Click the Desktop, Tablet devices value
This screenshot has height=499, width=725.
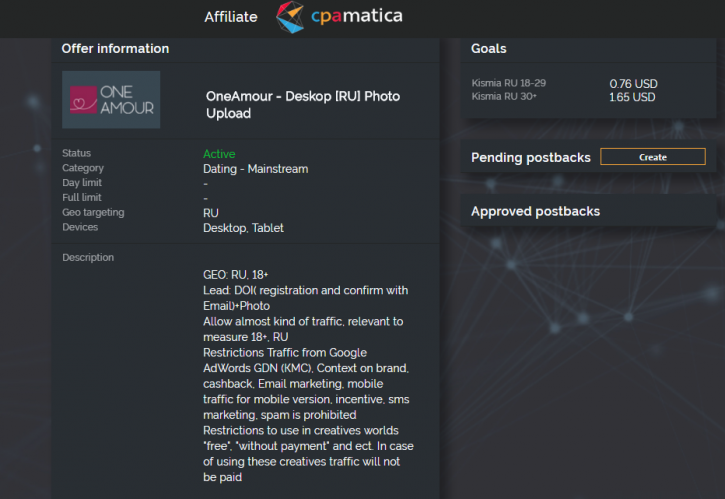point(243,228)
